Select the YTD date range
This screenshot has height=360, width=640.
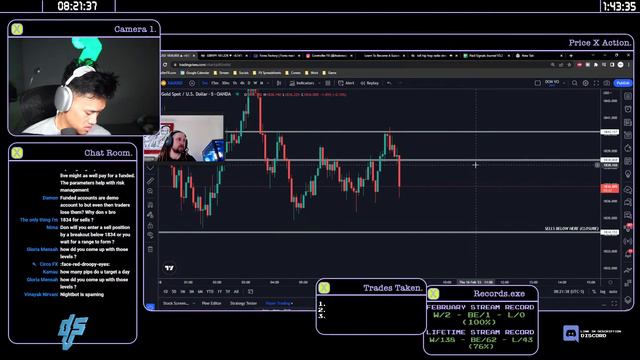tap(210, 292)
